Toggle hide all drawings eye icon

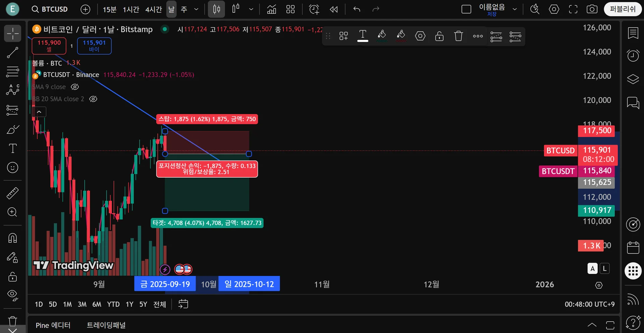click(13, 296)
